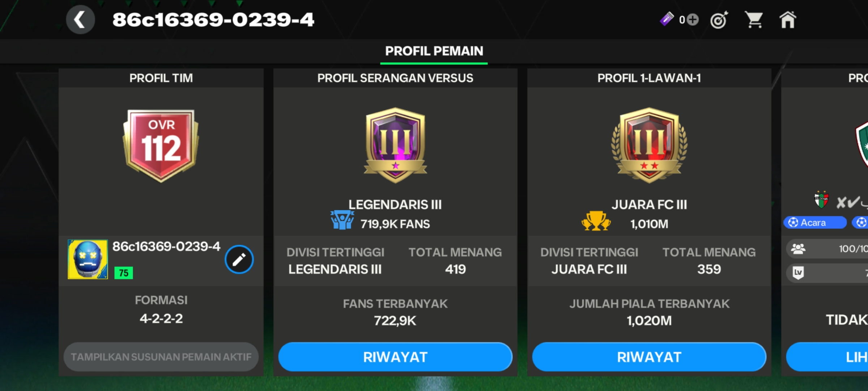The width and height of the screenshot is (868, 391).
Task: Tap the purple ticket currency icon
Action: [x=667, y=19]
